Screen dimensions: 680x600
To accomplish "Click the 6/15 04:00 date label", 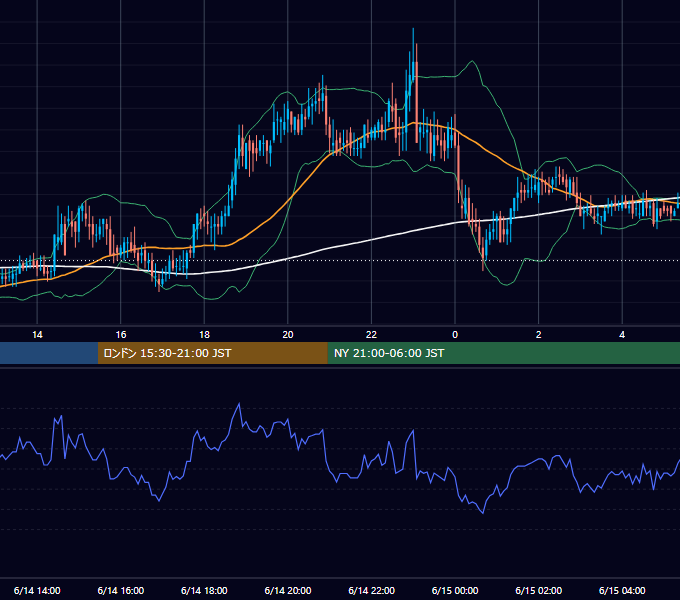I will [622, 590].
